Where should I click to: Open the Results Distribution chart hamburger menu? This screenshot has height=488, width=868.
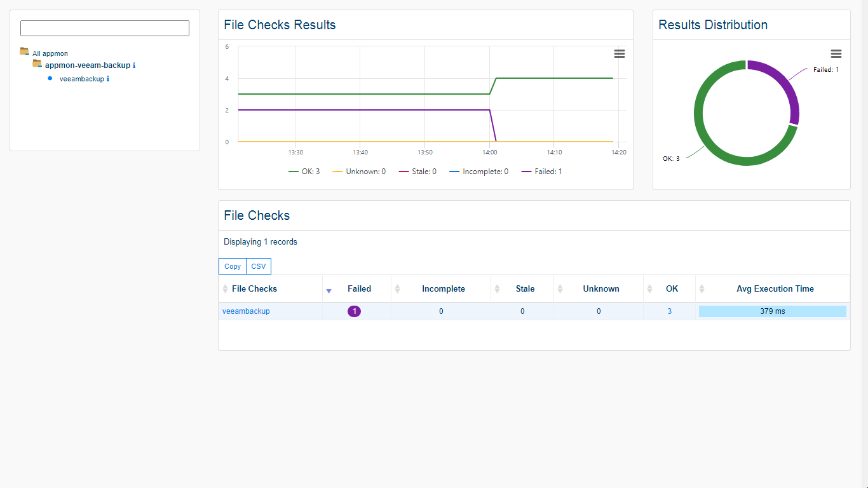click(836, 54)
